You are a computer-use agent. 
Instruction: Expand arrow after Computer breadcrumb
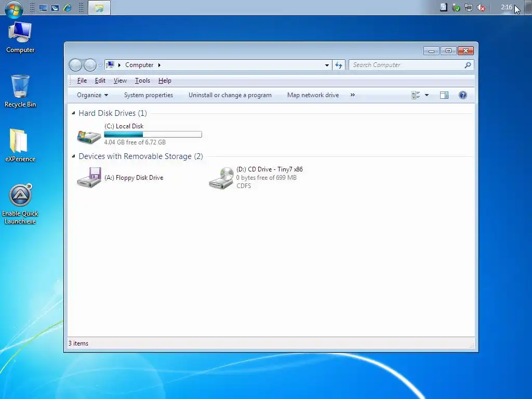(x=159, y=65)
